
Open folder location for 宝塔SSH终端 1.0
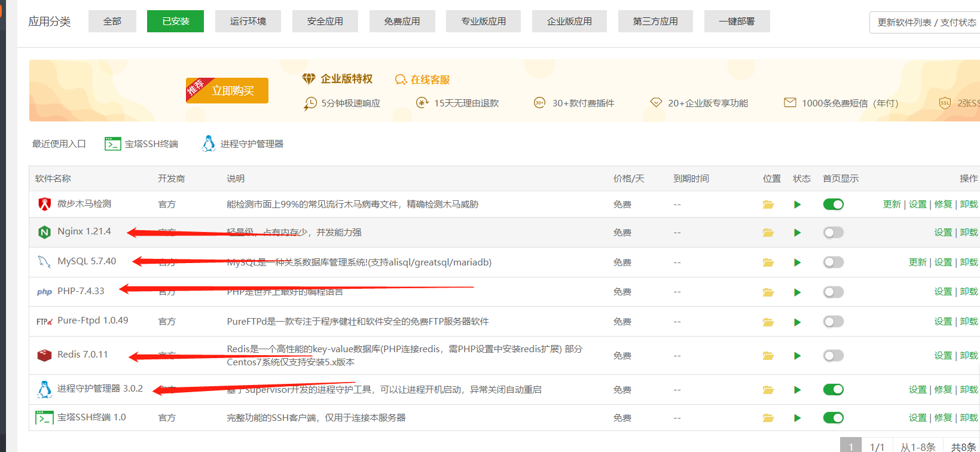768,418
